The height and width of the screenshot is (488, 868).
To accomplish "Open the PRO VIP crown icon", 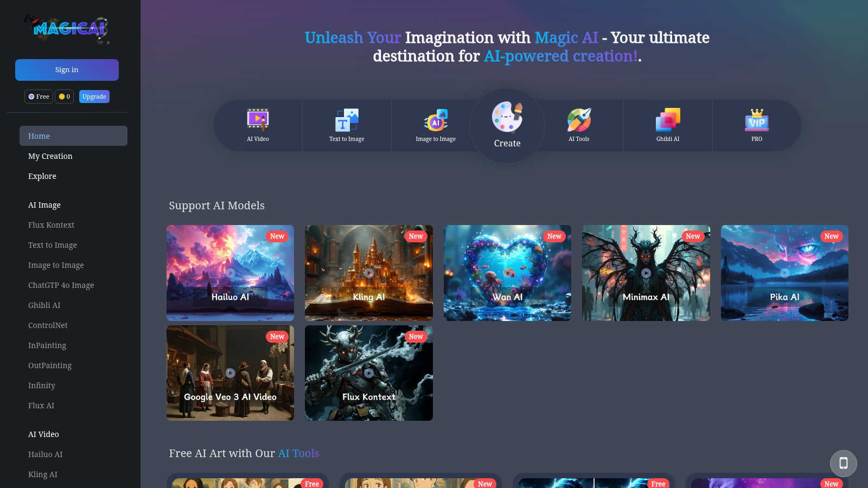I will pos(757,120).
